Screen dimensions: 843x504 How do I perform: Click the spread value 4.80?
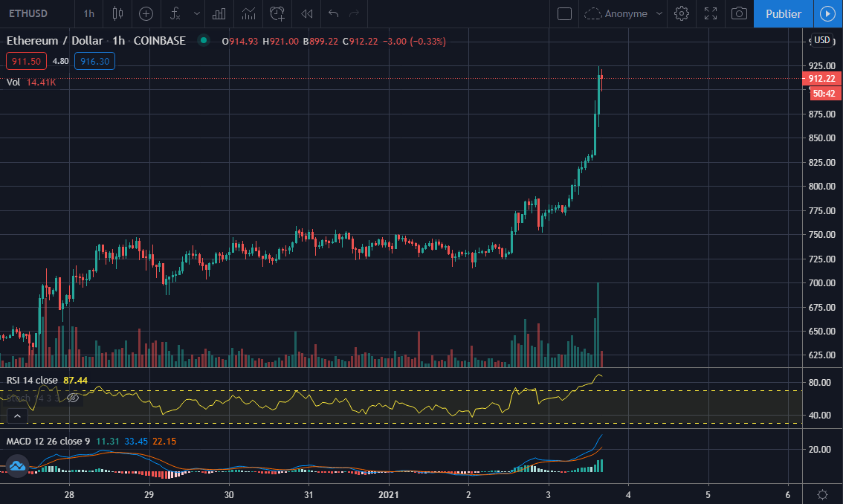[x=60, y=61]
